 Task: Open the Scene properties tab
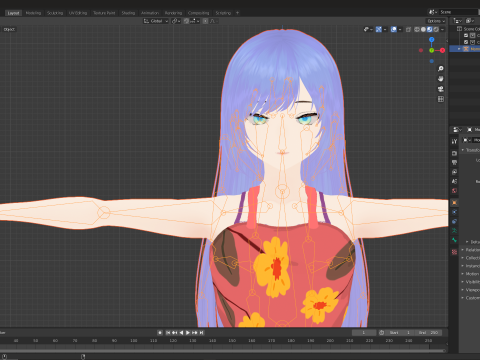point(454,181)
